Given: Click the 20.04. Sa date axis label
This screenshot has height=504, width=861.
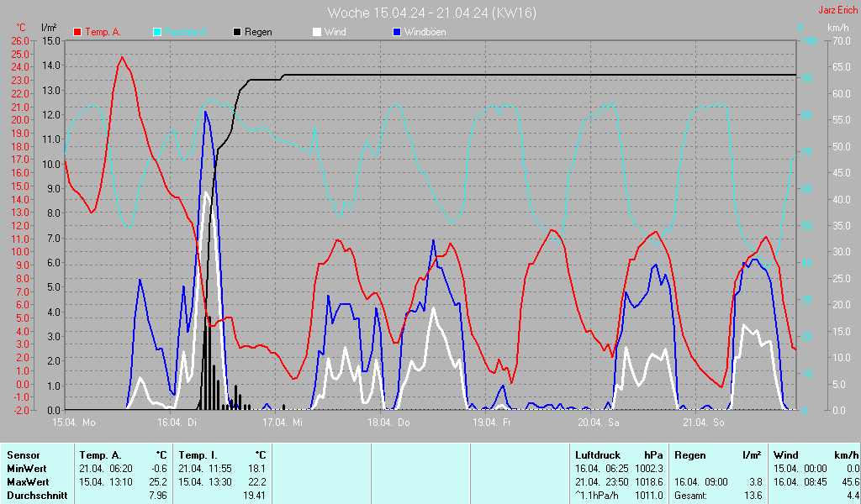Looking at the screenshot, I should [599, 423].
